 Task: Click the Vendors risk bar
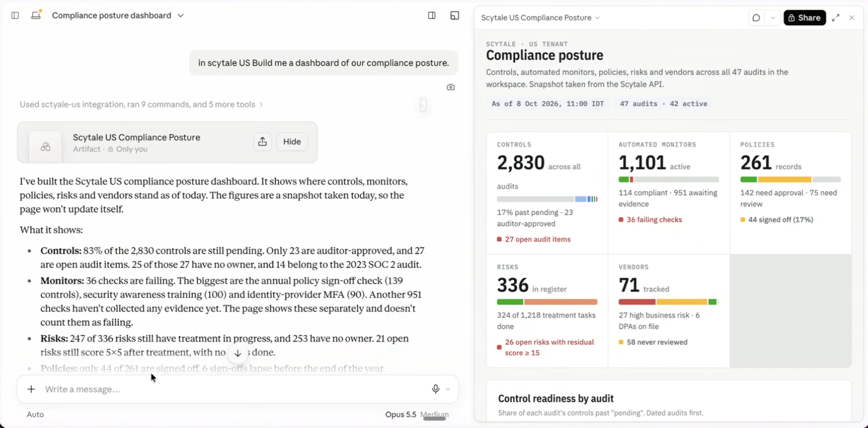[x=669, y=302]
